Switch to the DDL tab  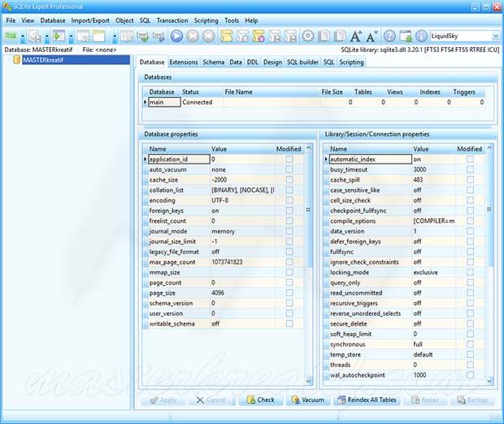pos(253,62)
